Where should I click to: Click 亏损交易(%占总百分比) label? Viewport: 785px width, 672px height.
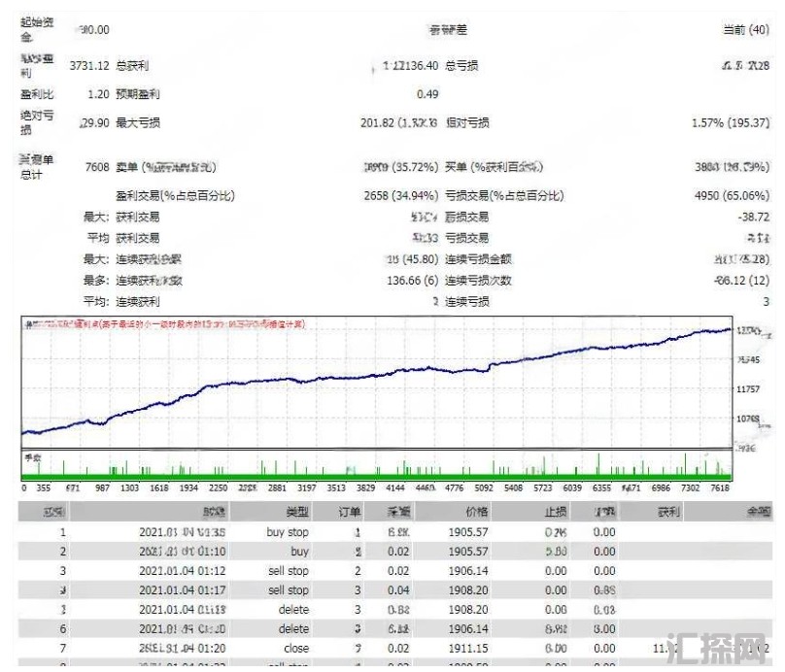504,195
